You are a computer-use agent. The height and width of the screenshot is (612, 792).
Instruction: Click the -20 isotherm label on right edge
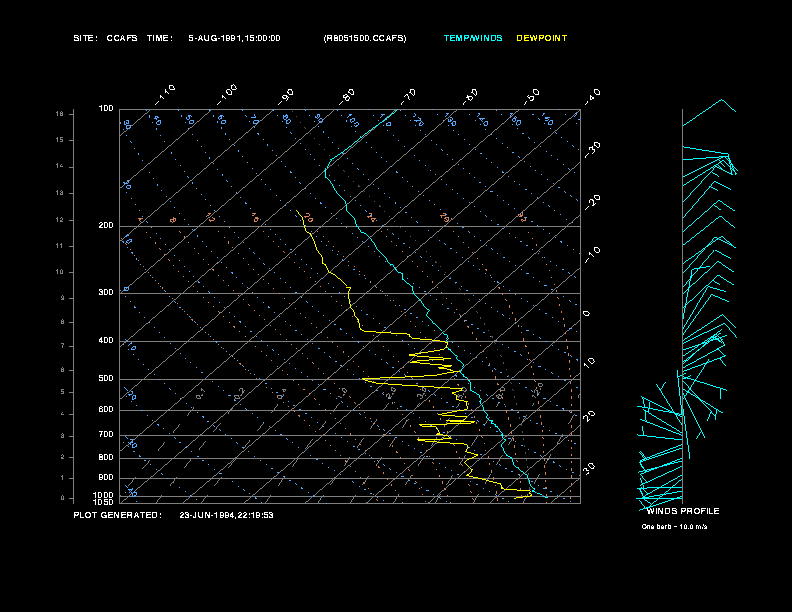(593, 202)
